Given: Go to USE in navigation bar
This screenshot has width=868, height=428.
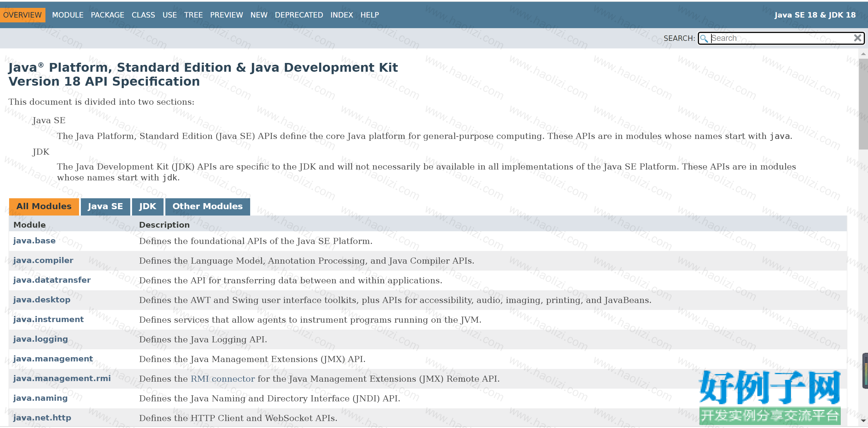Looking at the screenshot, I should (170, 15).
